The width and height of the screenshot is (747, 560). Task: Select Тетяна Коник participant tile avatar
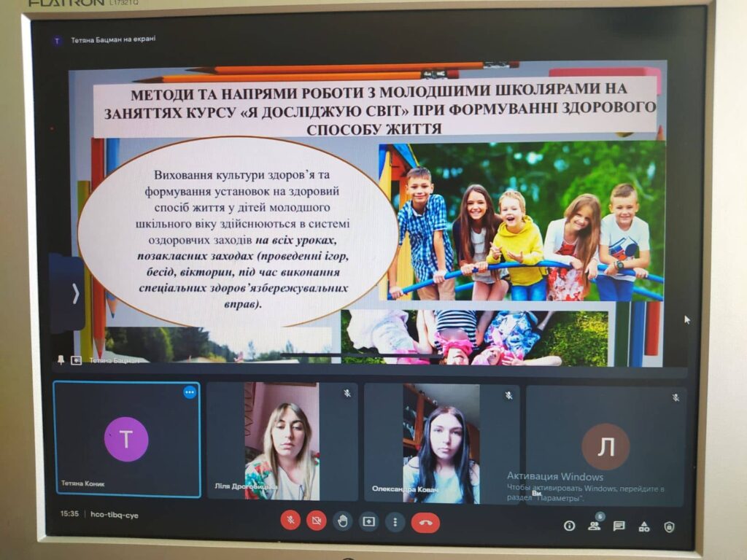tap(126, 439)
